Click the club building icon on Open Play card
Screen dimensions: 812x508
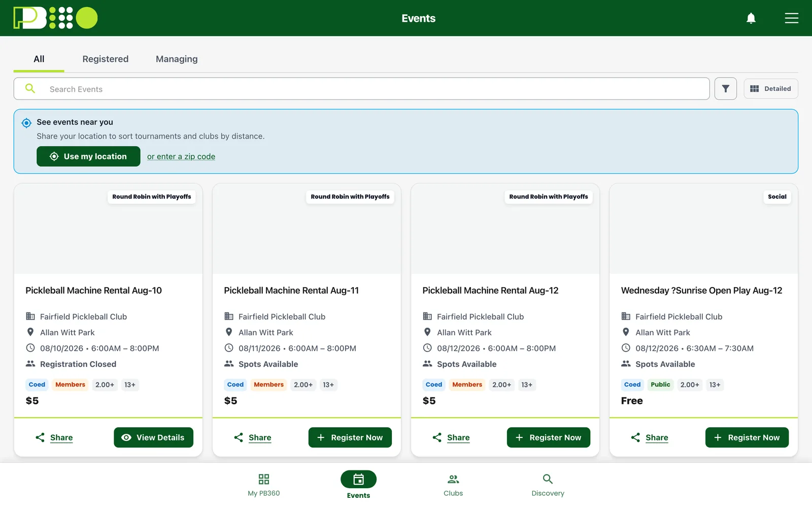(626, 316)
